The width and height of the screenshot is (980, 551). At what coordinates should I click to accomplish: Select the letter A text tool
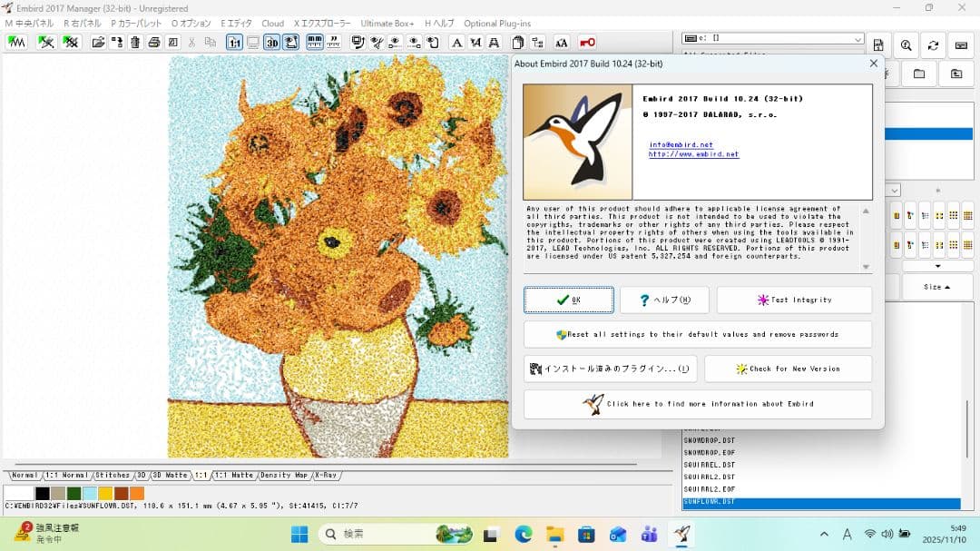click(456, 43)
